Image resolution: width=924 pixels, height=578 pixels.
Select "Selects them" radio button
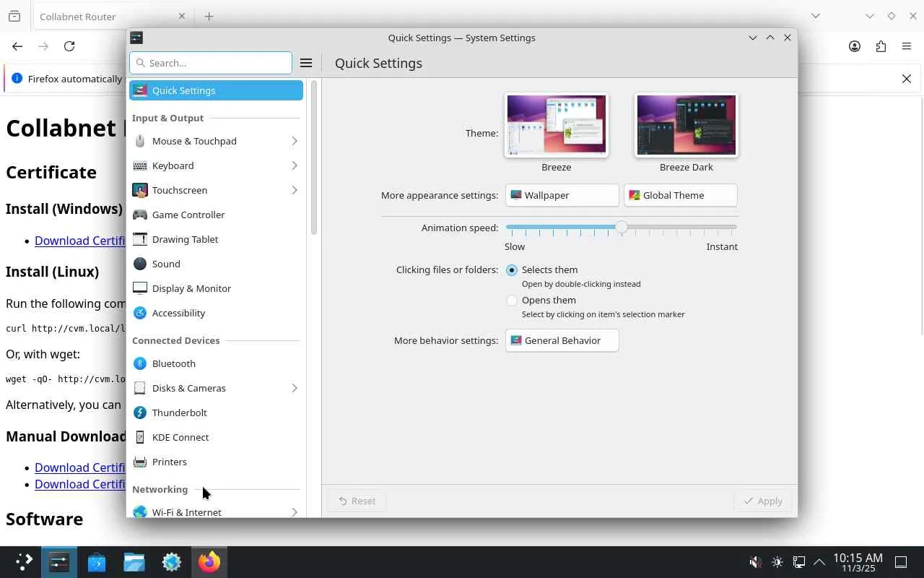coord(512,270)
